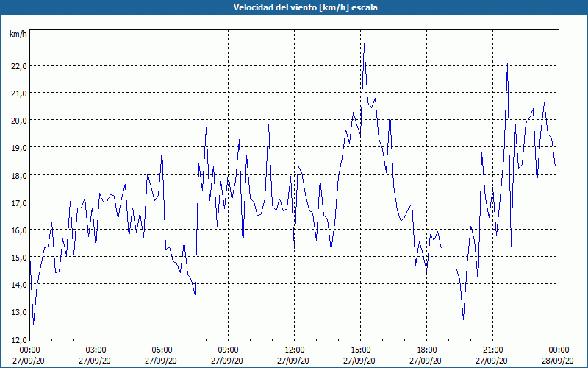Click the 28/09/20 date label
588x368 pixels.
point(559,361)
